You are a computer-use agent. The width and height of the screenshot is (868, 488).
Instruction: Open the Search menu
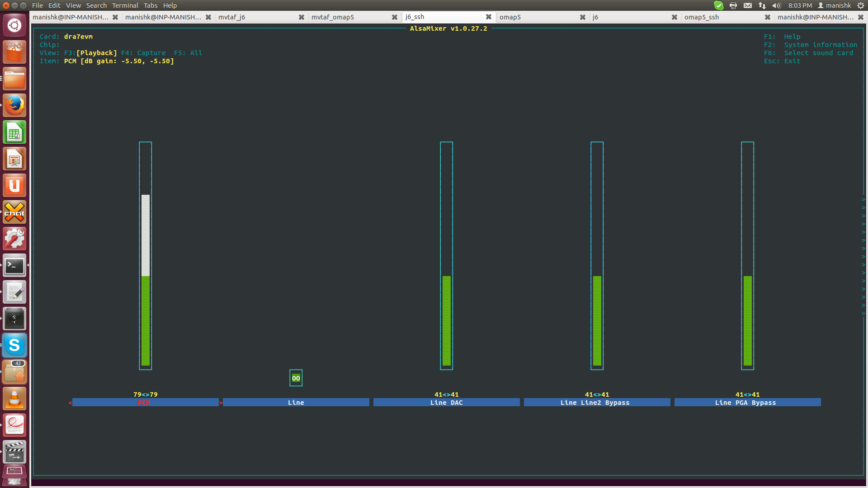(96, 5)
